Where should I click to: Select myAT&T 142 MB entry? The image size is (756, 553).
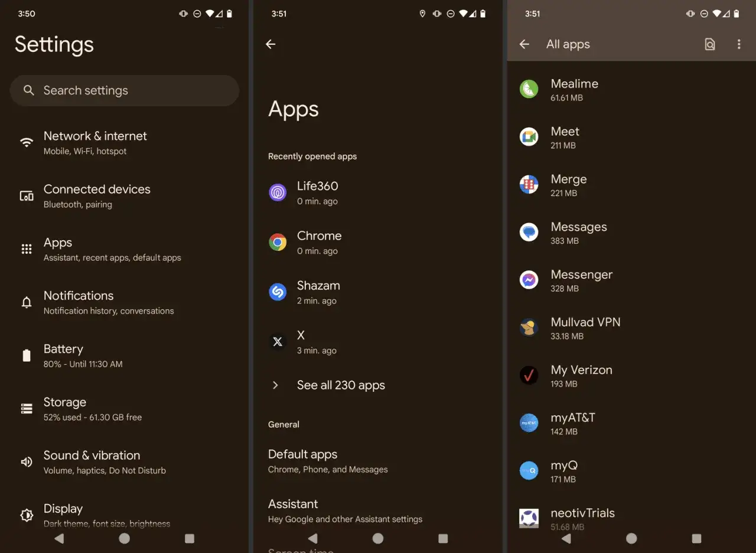point(631,423)
